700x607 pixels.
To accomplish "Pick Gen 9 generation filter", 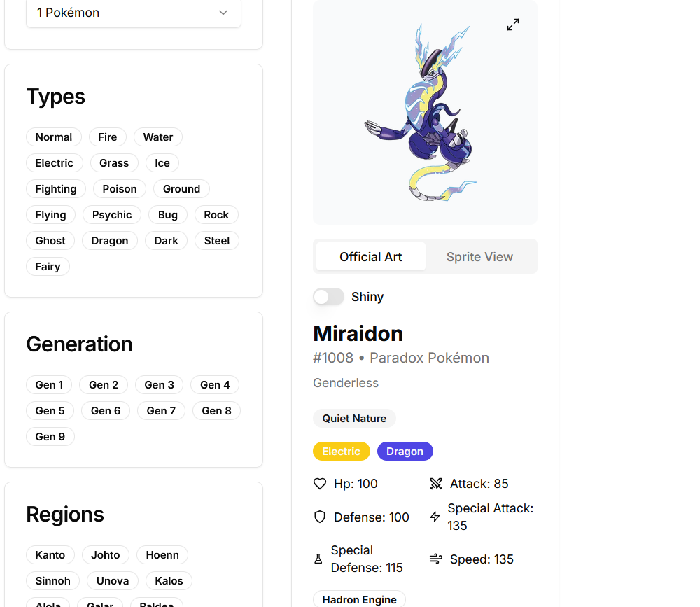I will (50, 437).
